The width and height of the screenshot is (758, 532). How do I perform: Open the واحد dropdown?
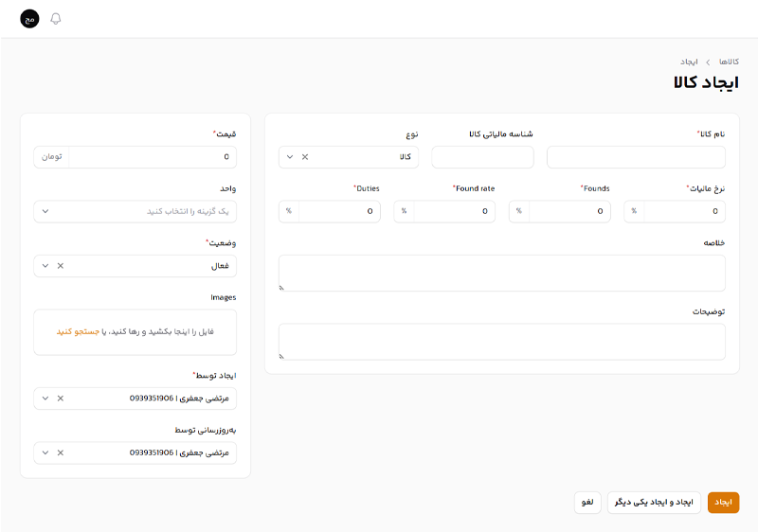45,211
